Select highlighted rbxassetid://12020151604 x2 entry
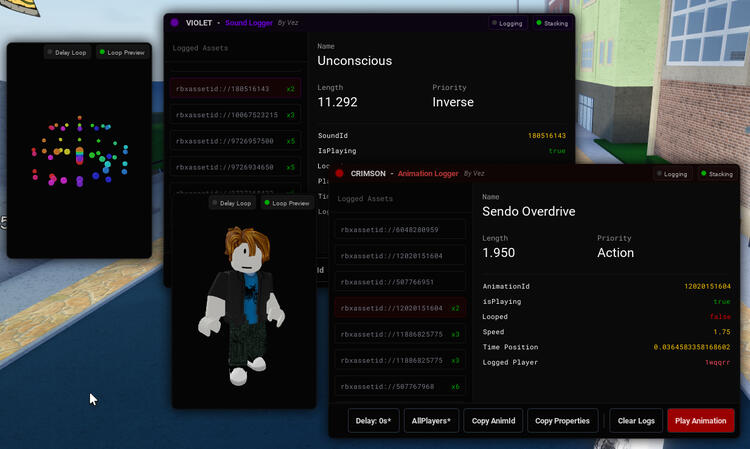 point(400,308)
